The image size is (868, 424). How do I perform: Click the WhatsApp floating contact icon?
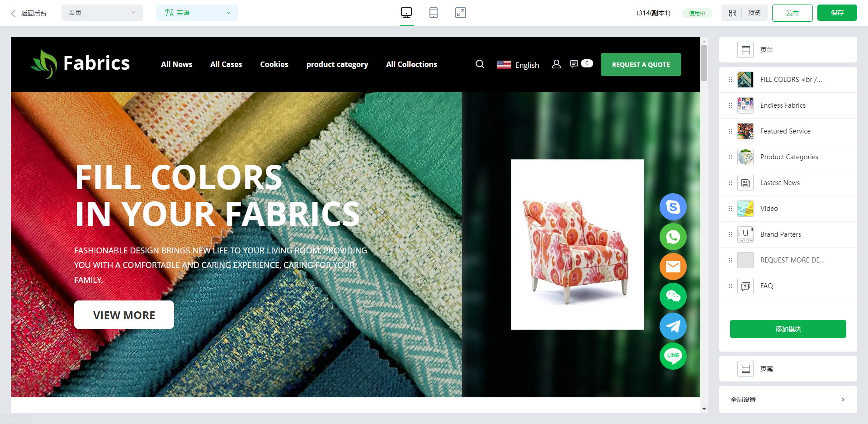pyautogui.click(x=673, y=237)
